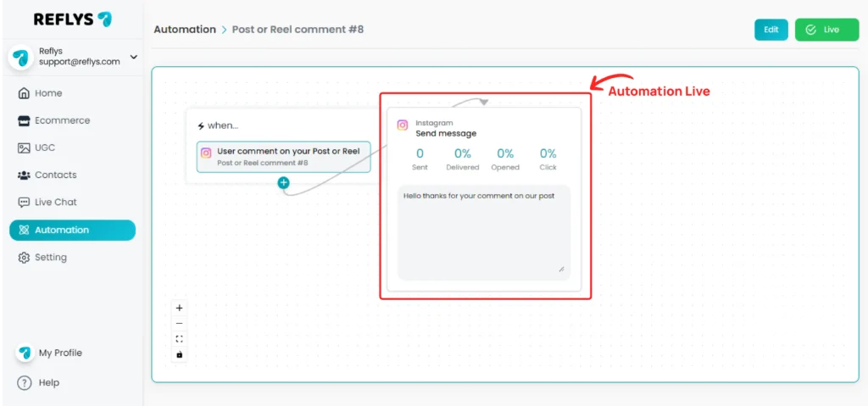868x406 pixels.
Task: Open My Profile link
Action: [x=60, y=353]
